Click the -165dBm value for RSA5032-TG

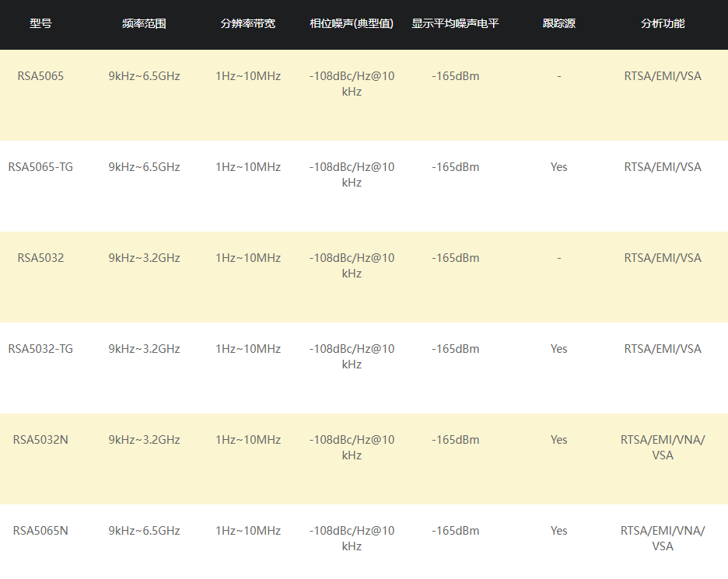(x=456, y=349)
